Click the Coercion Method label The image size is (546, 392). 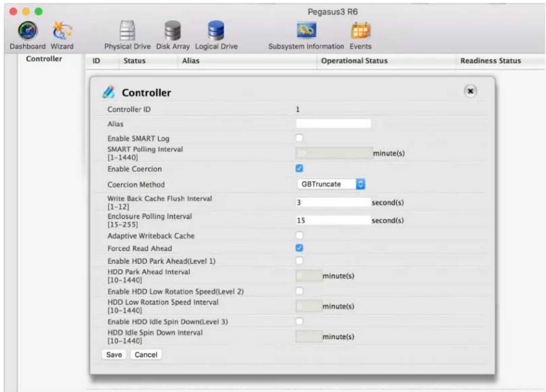coord(136,184)
